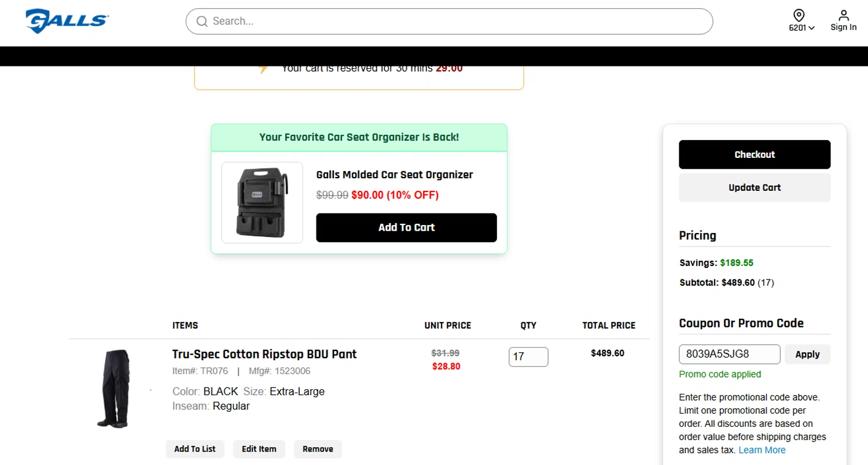
Task: Click the Search text field
Action: coord(457,21)
